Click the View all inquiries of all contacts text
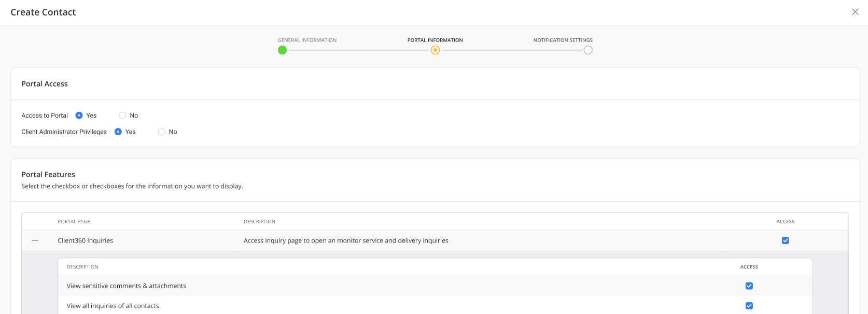Screen dimensions: 868x314 [x=113, y=306]
